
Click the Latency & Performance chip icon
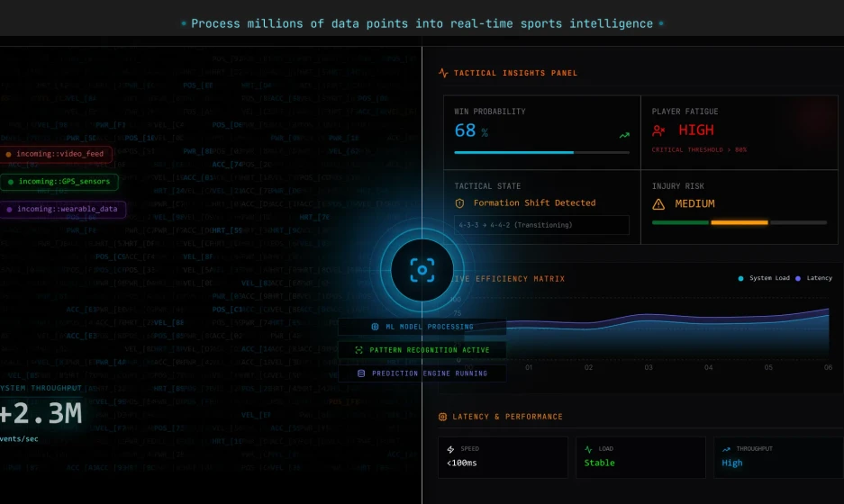tap(443, 417)
